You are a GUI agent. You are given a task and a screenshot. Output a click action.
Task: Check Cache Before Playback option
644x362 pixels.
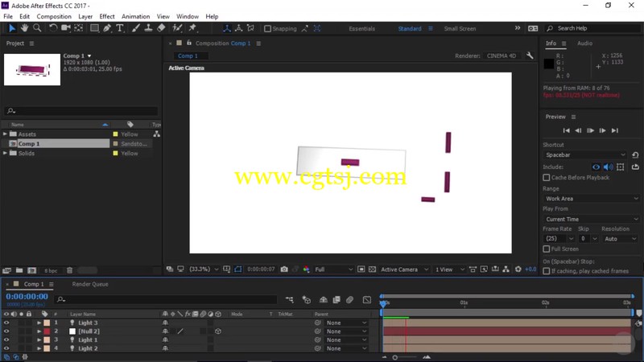547,178
